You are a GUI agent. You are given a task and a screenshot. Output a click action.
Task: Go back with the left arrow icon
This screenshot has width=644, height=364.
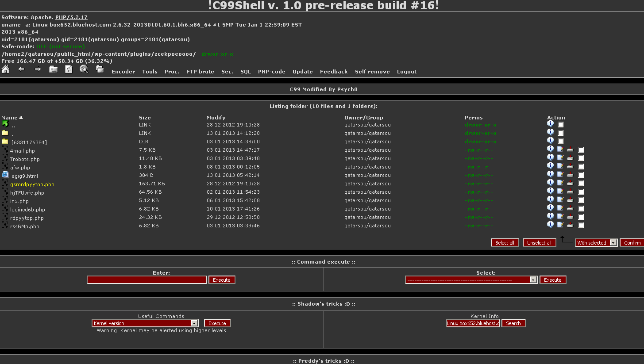pos(21,69)
